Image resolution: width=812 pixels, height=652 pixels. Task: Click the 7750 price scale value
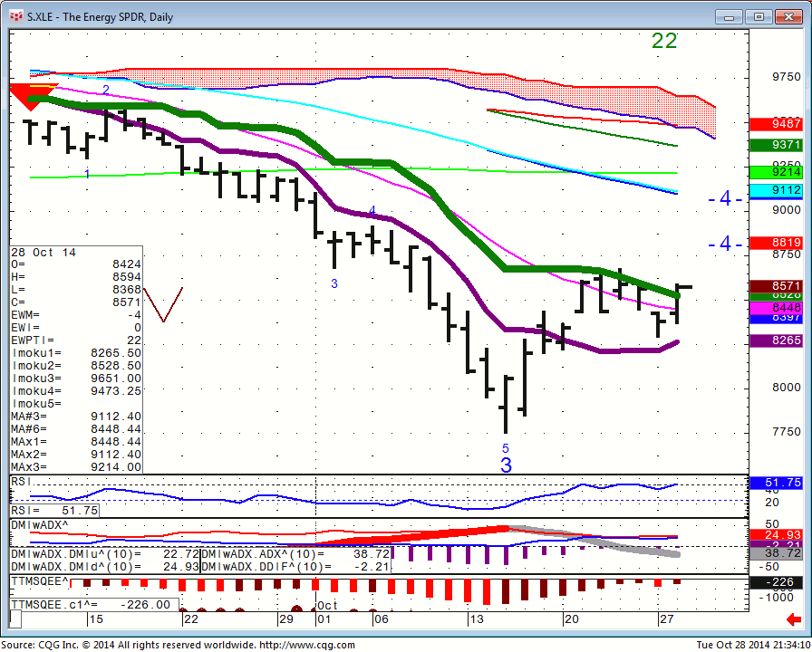pyautogui.click(x=786, y=432)
